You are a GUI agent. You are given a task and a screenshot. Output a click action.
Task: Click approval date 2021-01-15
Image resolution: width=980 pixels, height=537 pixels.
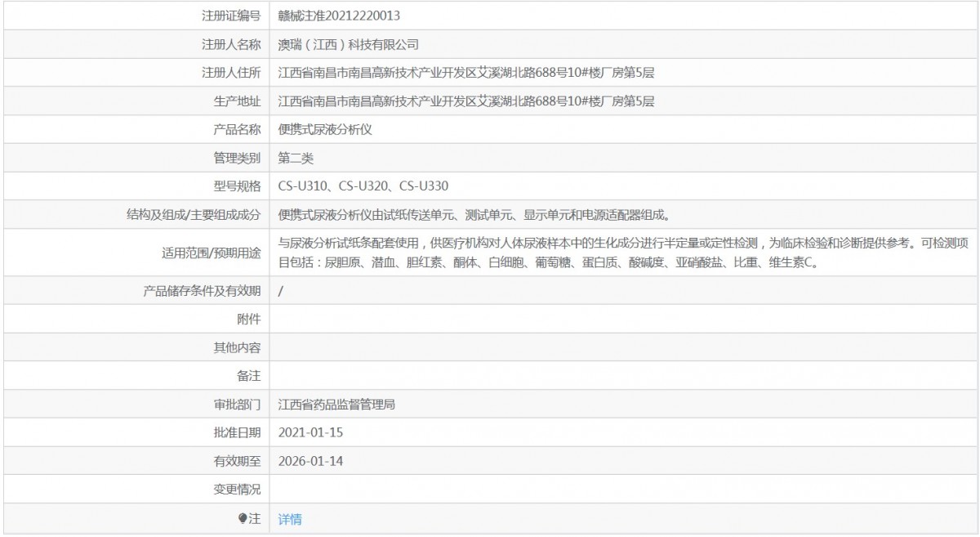[x=311, y=433]
